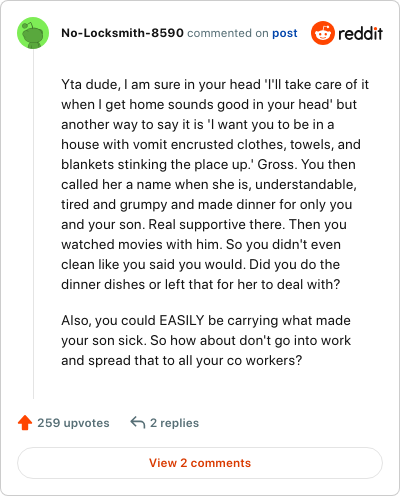Click the "View 2 comments" button
The width and height of the screenshot is (400, 496).
(200, 463)
